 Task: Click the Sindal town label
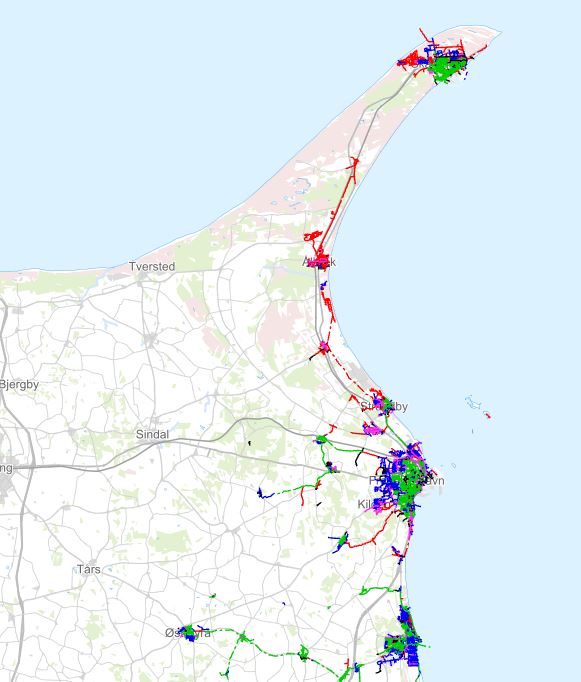pos(152,434)
